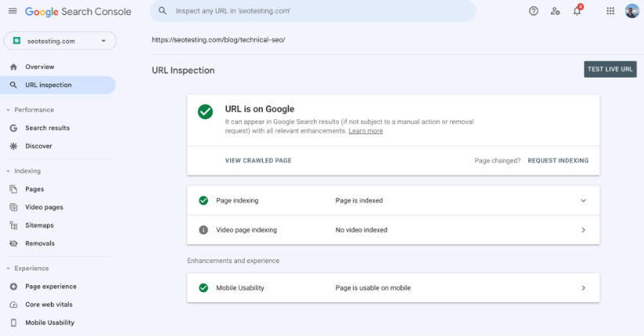Open the Learn more link
644x336 pixels.
[x=365, y=131]
